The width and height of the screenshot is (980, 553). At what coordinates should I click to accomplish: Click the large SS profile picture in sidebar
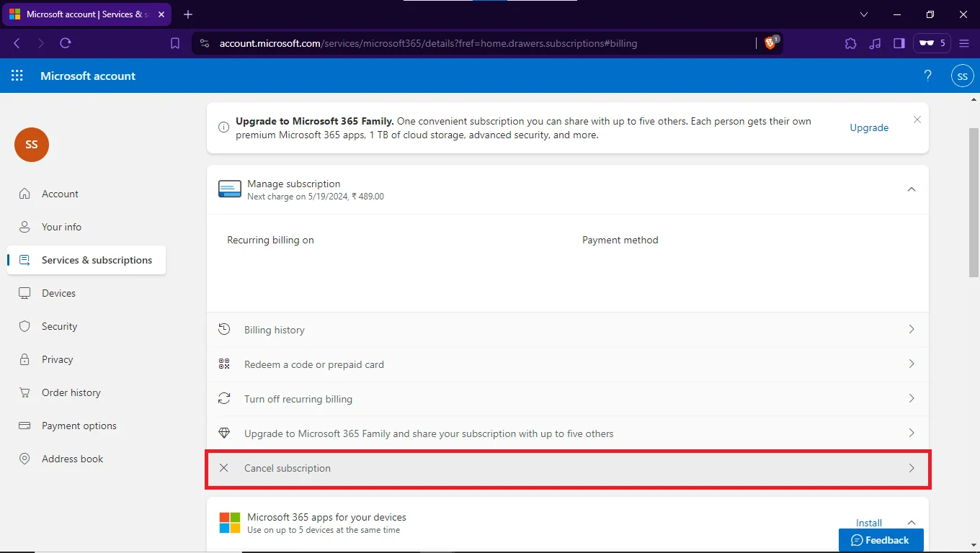(x=32, y=145)
